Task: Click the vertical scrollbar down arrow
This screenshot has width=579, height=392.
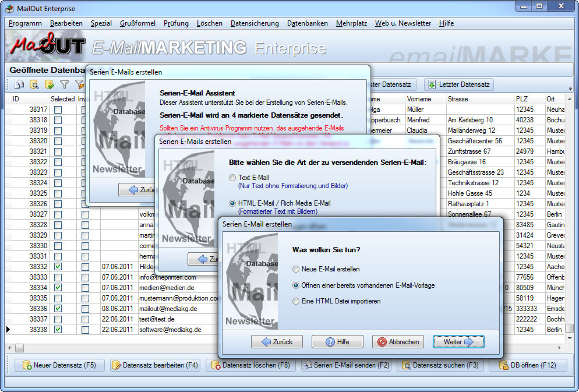Action: (570, 338)
